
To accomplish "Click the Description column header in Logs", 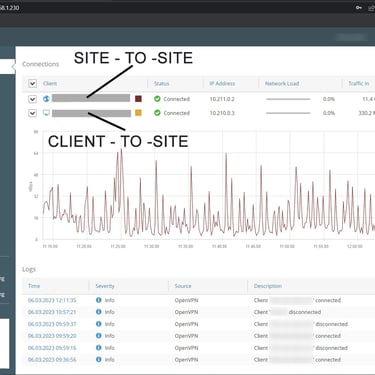I will (x=268, y=286).
